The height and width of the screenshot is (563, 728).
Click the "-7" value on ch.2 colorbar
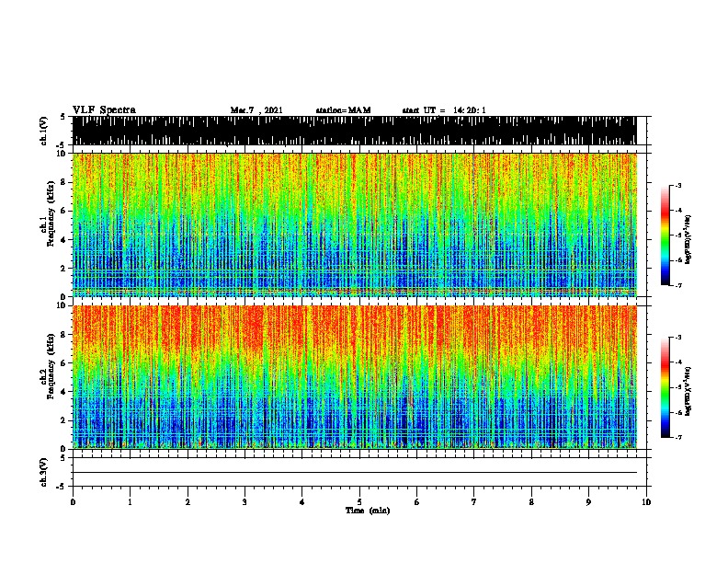coord(678,438)
